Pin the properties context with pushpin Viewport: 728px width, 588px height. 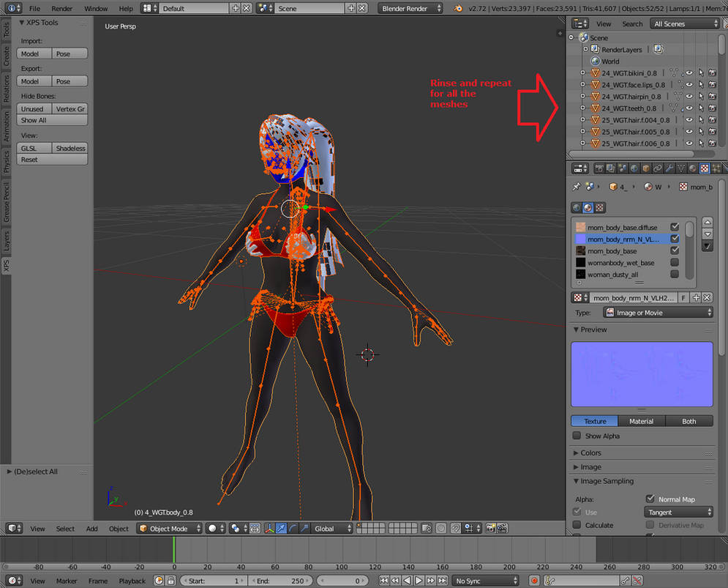[576, 187]
